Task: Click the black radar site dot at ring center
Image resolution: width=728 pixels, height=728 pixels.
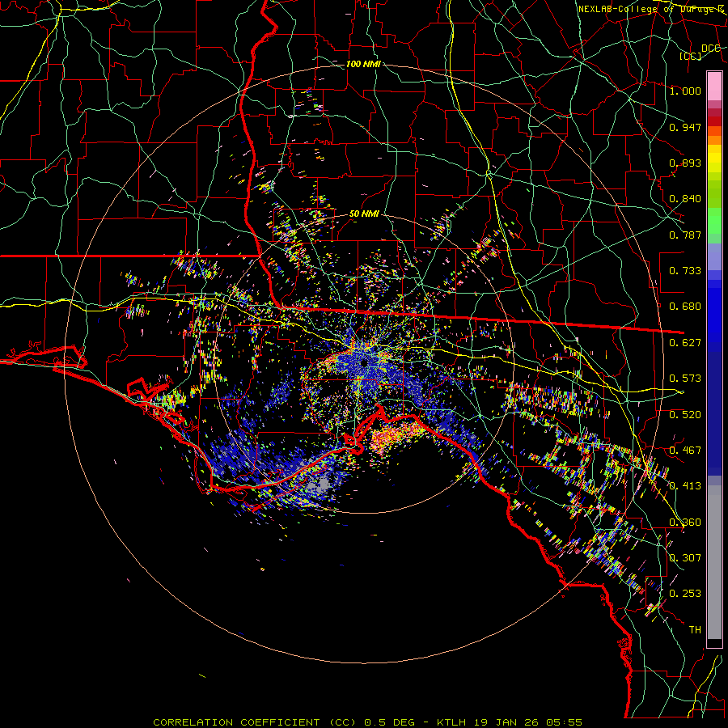Action: click(x=365, y=362)
